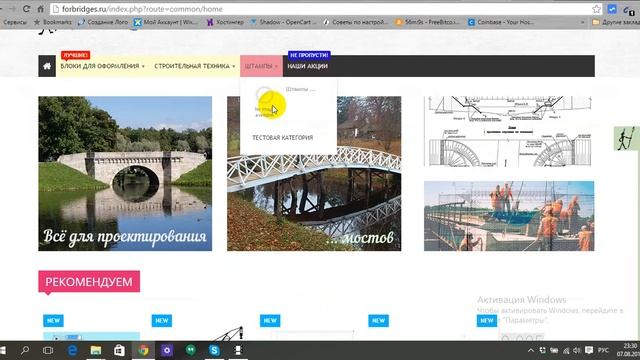Open the bridge drawing blueprint image

pyautogui.click(x=508, y=131)
